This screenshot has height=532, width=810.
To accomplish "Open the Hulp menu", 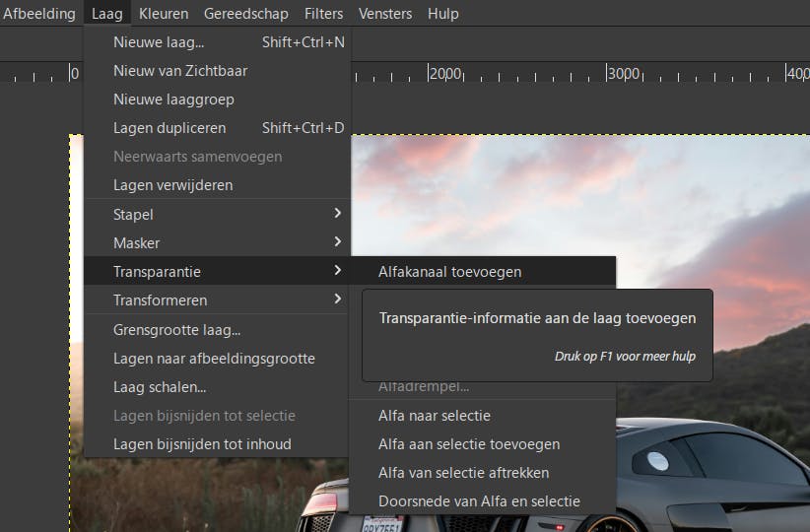I will click(x=442, y=14).
